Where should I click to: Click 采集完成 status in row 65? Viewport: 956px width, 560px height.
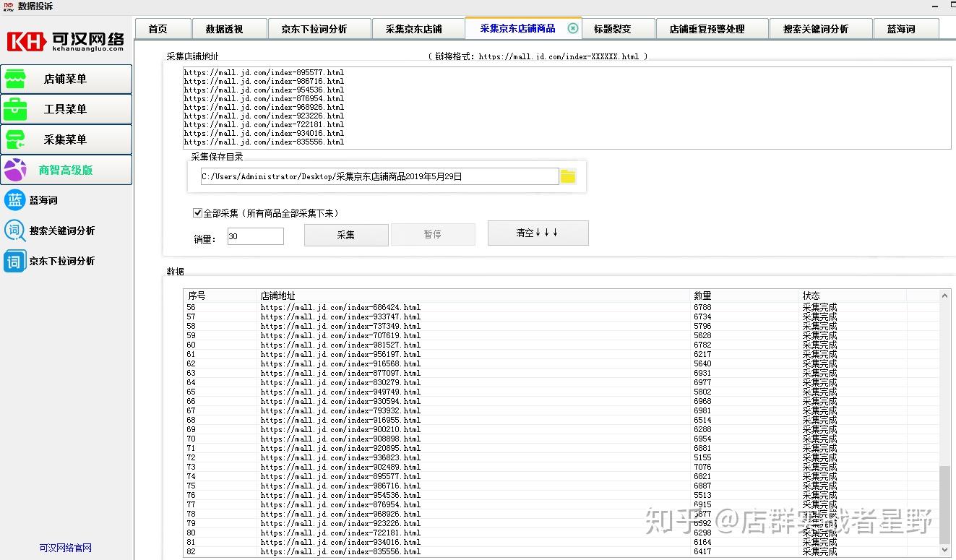point(819,392)
